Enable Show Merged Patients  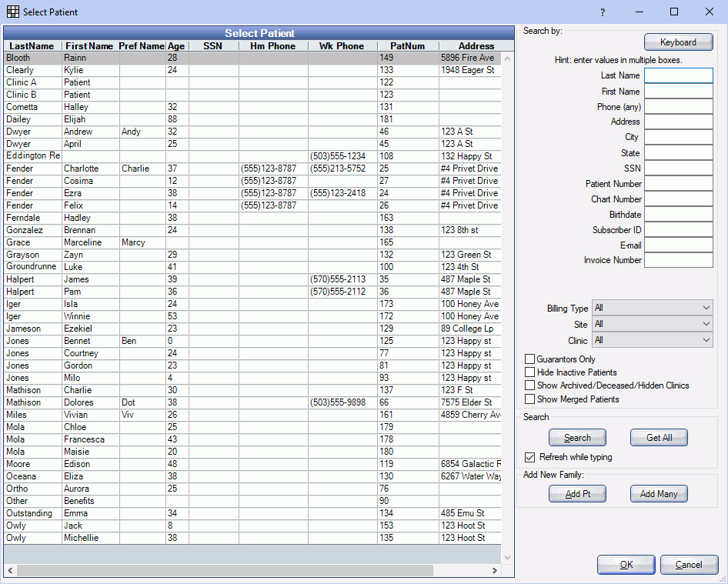pos(529,399)
